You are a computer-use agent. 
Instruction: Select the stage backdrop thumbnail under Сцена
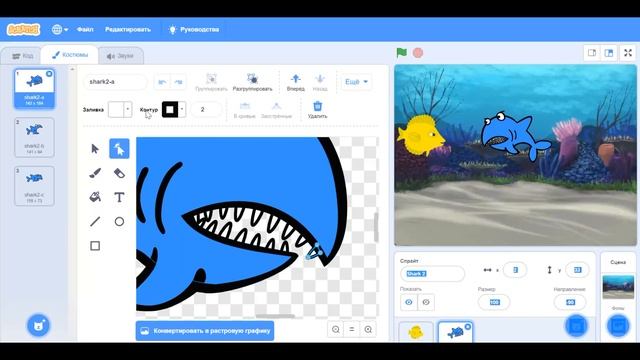tap(618, 287)
